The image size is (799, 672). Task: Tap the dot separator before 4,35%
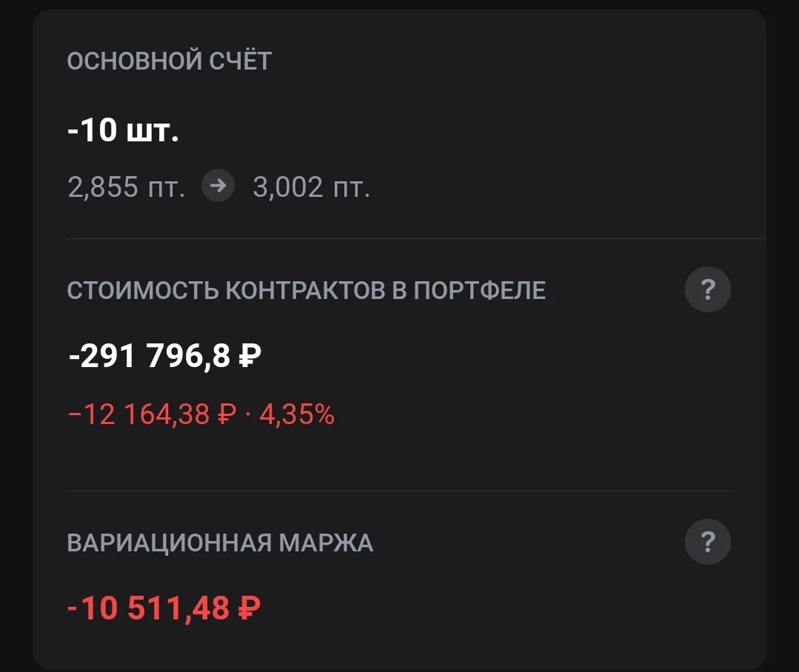click(x=248, y=414)
